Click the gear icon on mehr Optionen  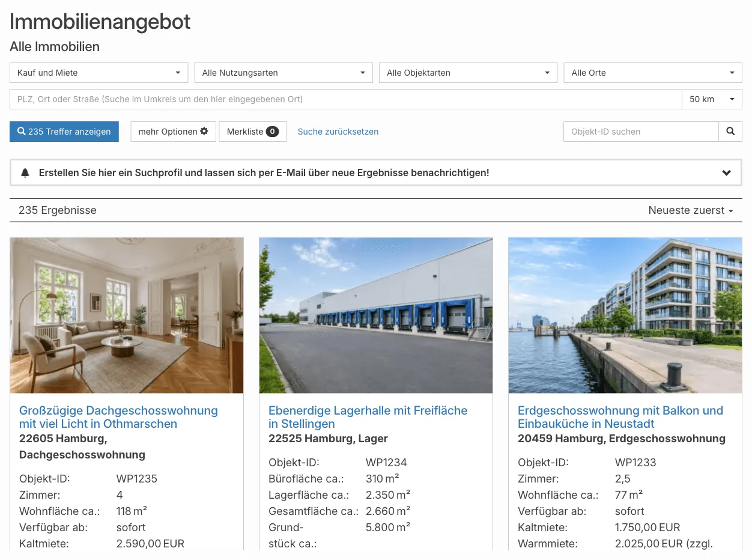pos(204,131)
